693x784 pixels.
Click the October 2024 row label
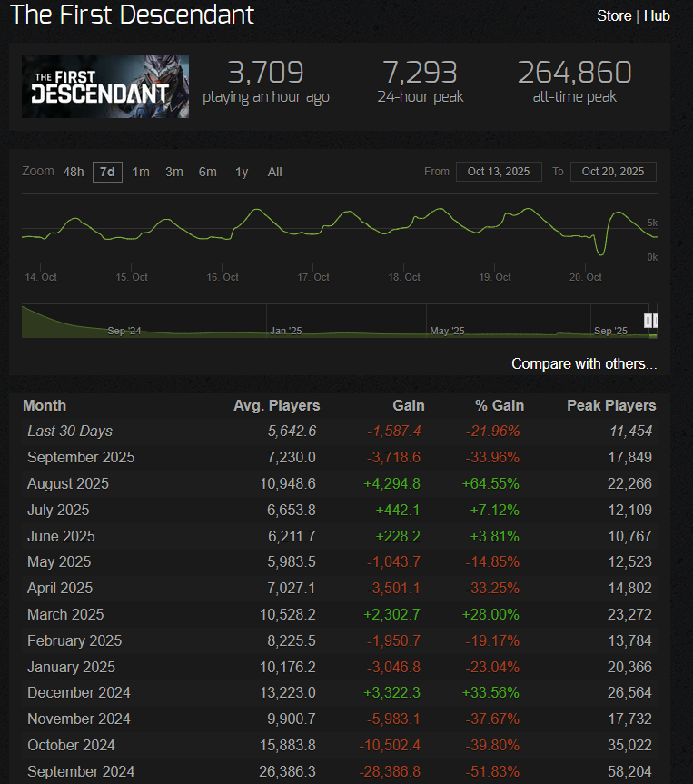coord(71,745)
